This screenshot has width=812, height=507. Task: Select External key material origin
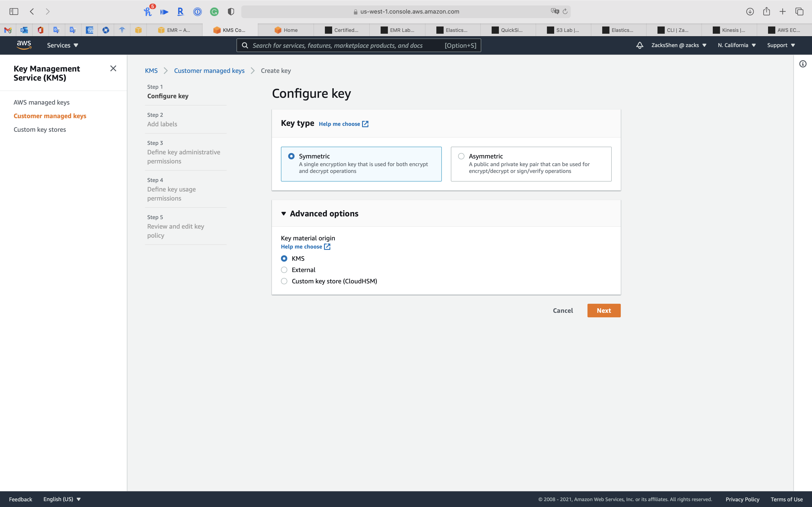tap(284, 270)
